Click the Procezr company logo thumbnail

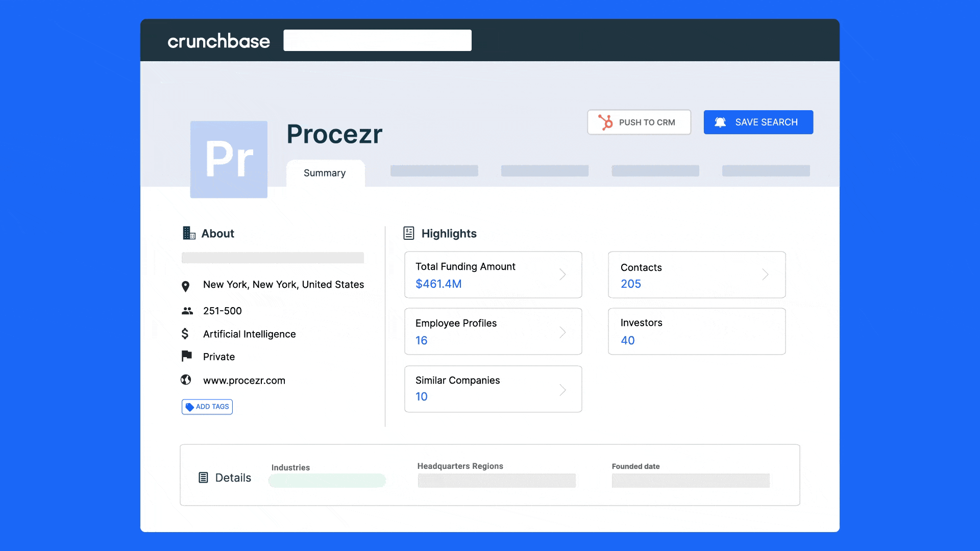coord(228,159)
